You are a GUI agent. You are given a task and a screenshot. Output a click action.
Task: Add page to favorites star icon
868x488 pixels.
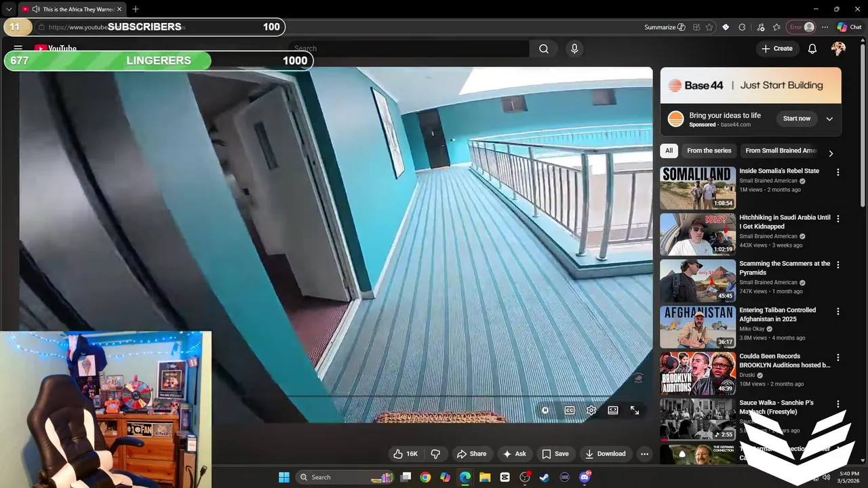tap(709, 27)
